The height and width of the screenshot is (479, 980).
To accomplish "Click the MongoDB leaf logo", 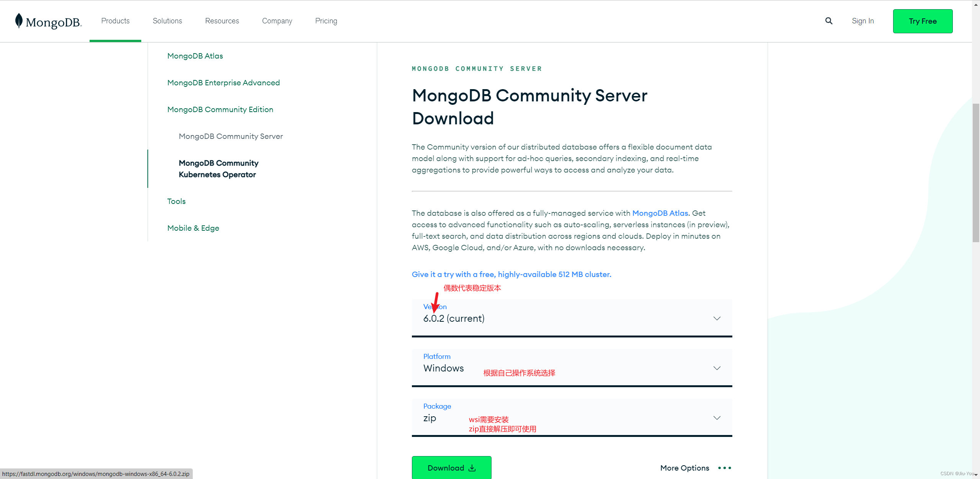I will click(19, 21).
